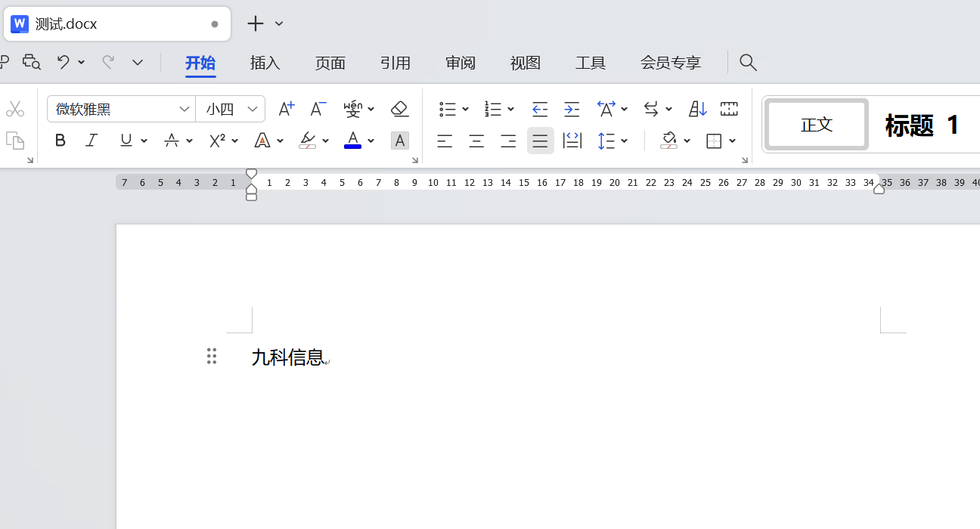
Task: Toggle bold formatting
Action: click(x=60, y=141)
